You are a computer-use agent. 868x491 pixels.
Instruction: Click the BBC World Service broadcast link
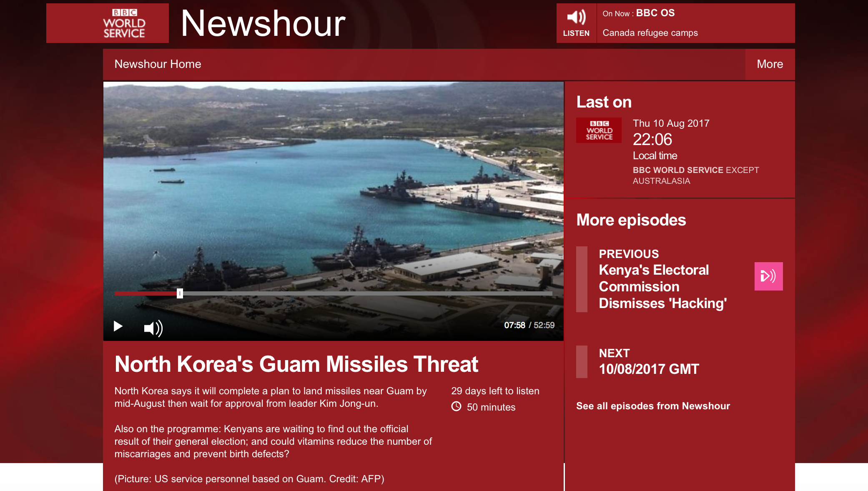click(x=678, y=170)
